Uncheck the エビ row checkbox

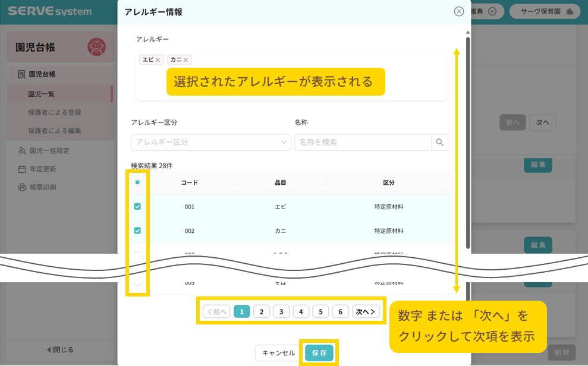(137, 207)
